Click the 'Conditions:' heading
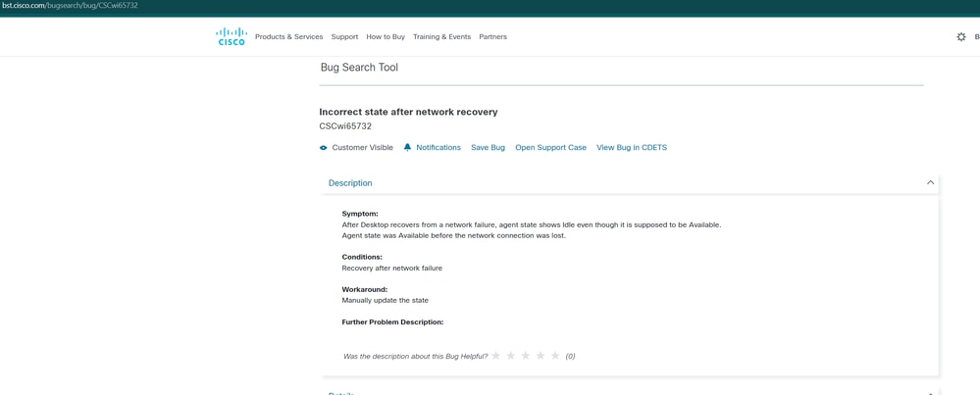This screenshot has height=395, width=980. [x=362, y=257]
